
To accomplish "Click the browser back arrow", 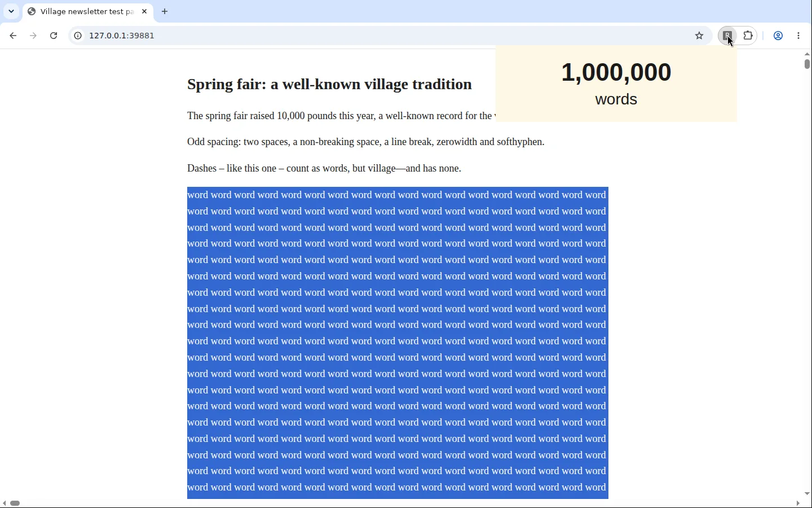I will pos(13,36).
